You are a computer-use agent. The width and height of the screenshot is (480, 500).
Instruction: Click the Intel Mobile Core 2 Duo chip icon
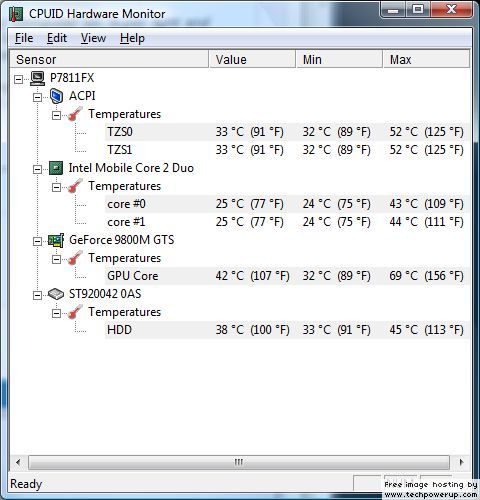pos(56,168)
